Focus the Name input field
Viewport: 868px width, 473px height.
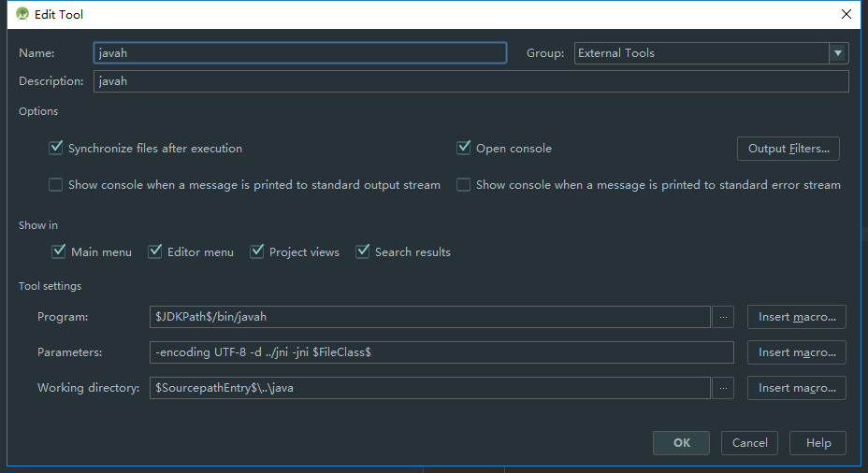pyautogui.click(x=300, y=53)
